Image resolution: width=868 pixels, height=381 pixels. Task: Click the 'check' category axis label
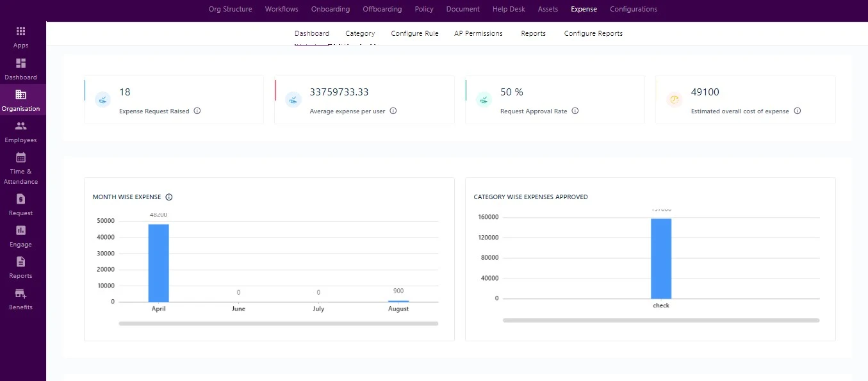click(661, 305)
